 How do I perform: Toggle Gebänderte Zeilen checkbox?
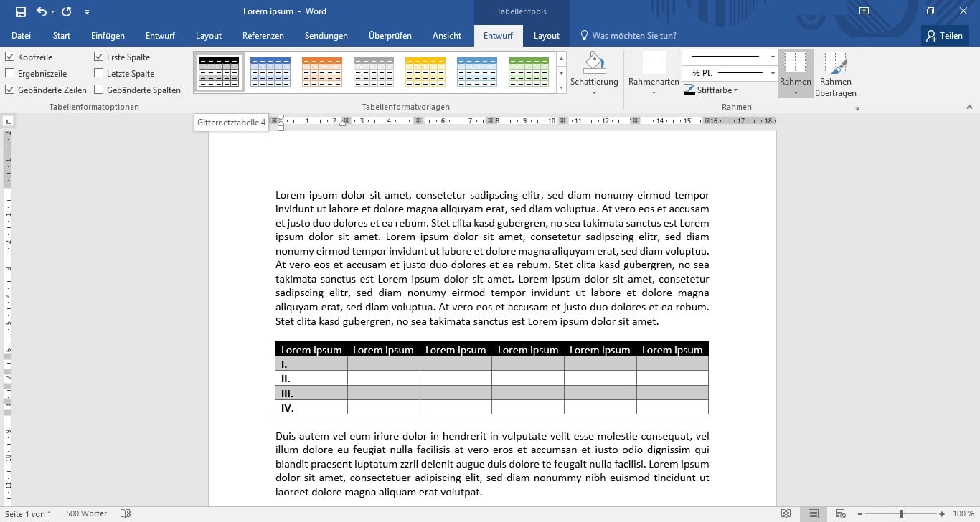pos(10,90)
